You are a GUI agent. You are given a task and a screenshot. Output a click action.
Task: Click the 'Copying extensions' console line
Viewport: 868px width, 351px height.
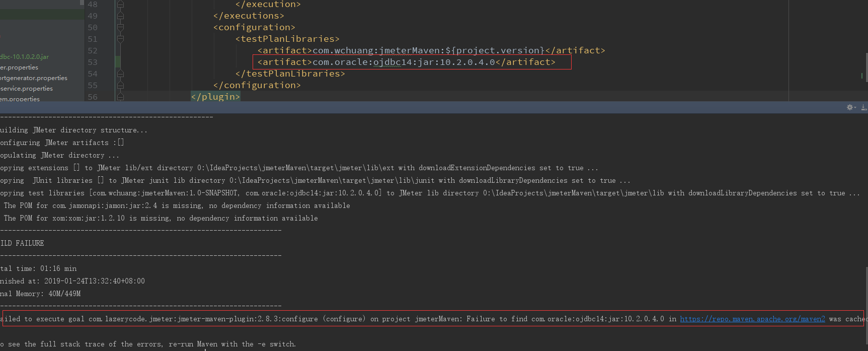pos(299,168)
